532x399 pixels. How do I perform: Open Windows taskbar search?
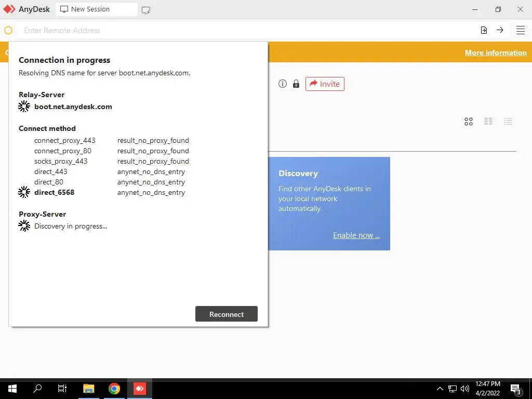tap(37, 389)
